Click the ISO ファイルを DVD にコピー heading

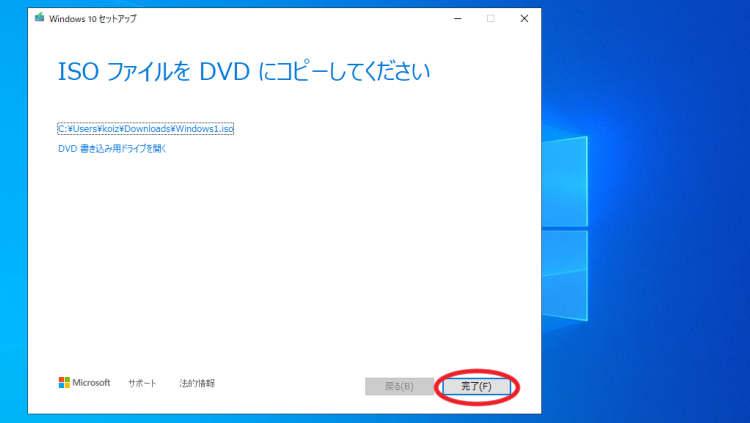click(x=245, y=72)
